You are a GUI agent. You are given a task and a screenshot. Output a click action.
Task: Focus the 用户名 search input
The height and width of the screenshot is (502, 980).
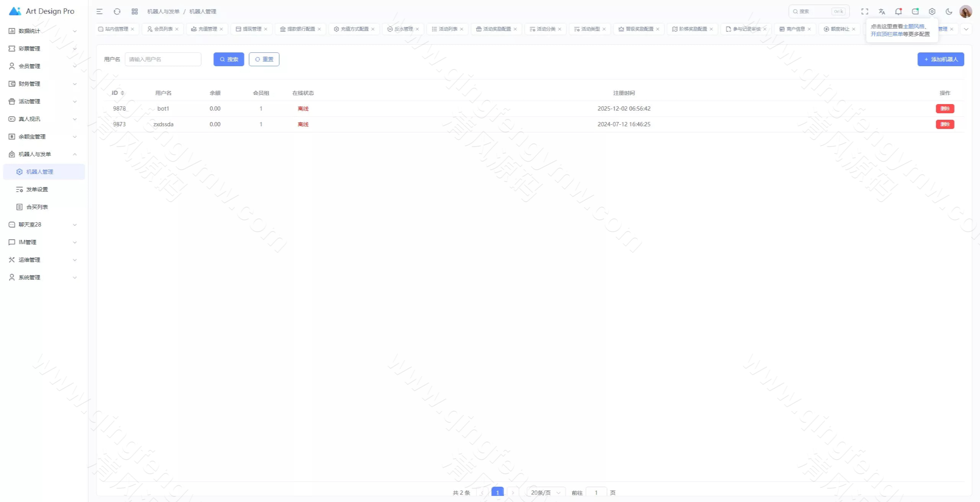pos(163,59)
